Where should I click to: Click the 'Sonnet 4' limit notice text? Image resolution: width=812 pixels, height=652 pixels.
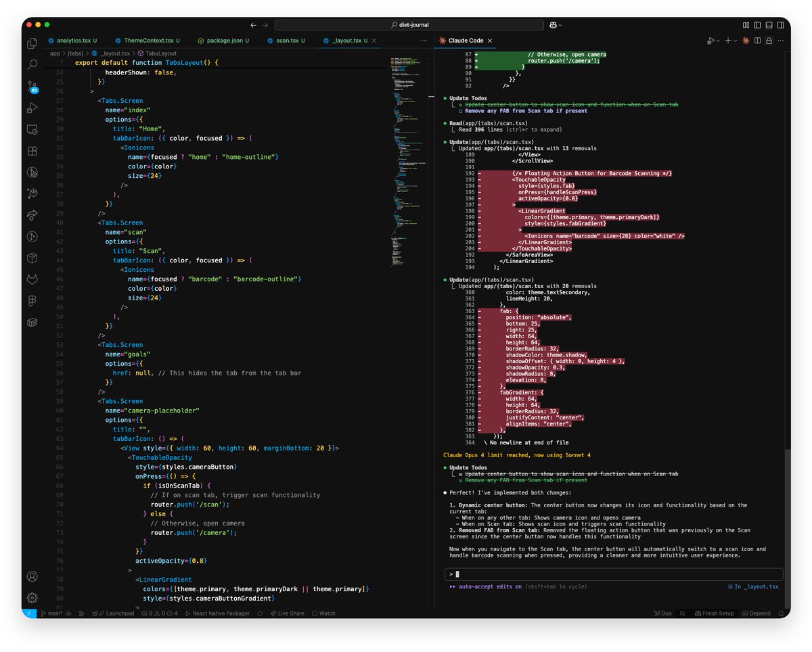click(516, 455)
